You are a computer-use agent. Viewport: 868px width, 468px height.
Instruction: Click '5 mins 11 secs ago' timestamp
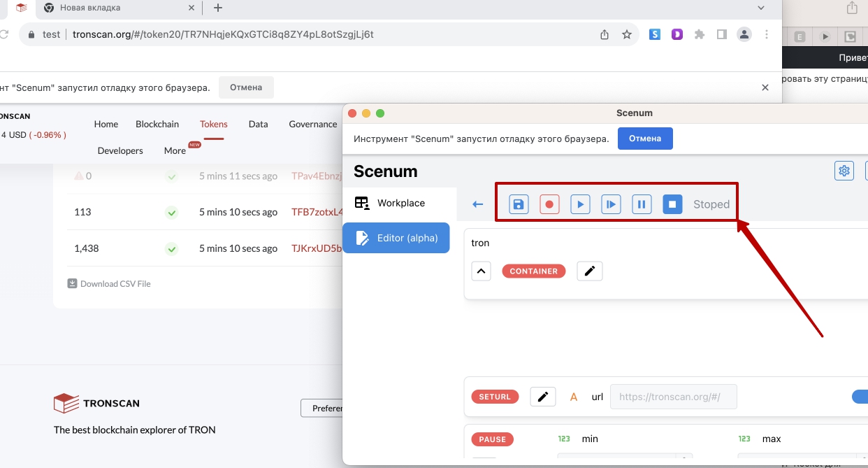(x=238, y=176)
